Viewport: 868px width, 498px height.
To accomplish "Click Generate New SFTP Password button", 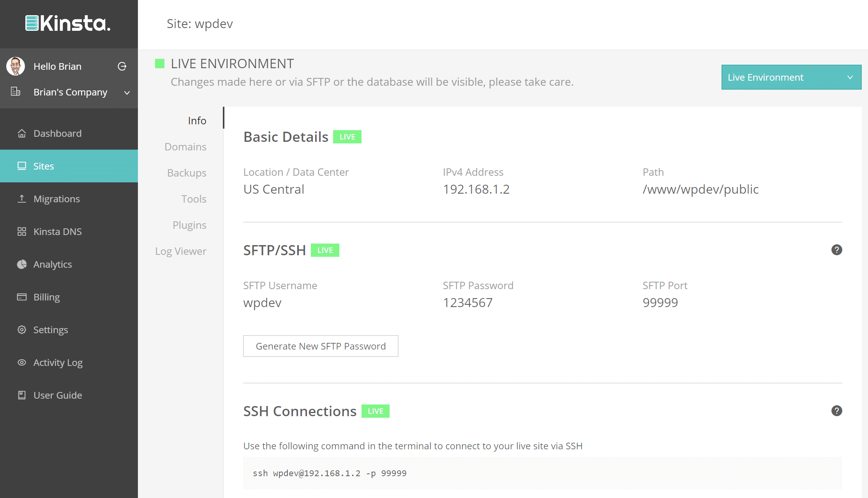I will 321,346.
